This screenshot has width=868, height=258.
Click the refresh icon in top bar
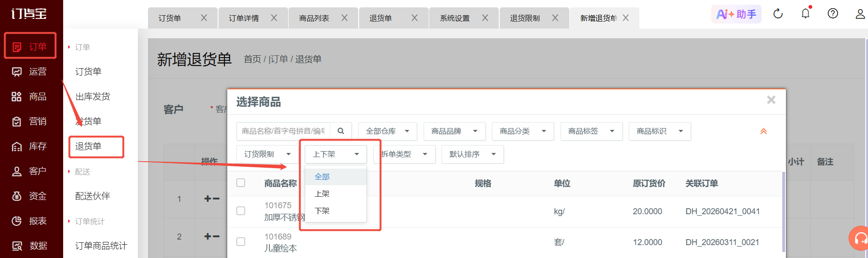point(778,14)
